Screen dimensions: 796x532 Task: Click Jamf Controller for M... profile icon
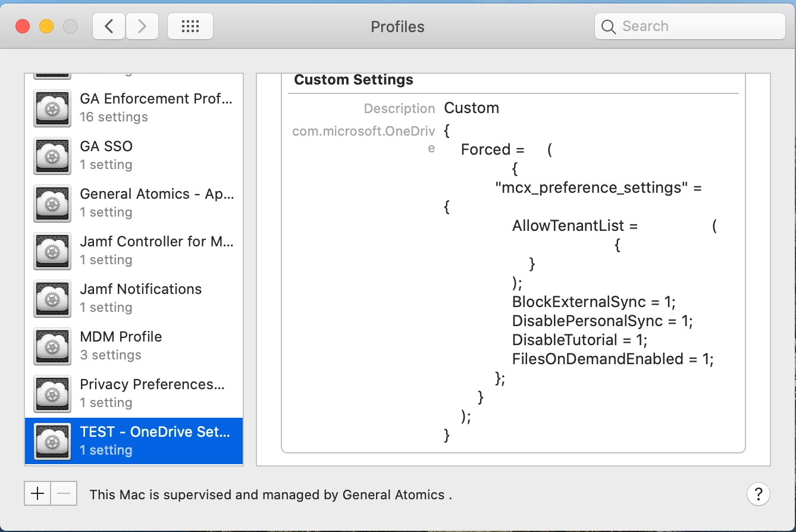click(x=52, y=251)
